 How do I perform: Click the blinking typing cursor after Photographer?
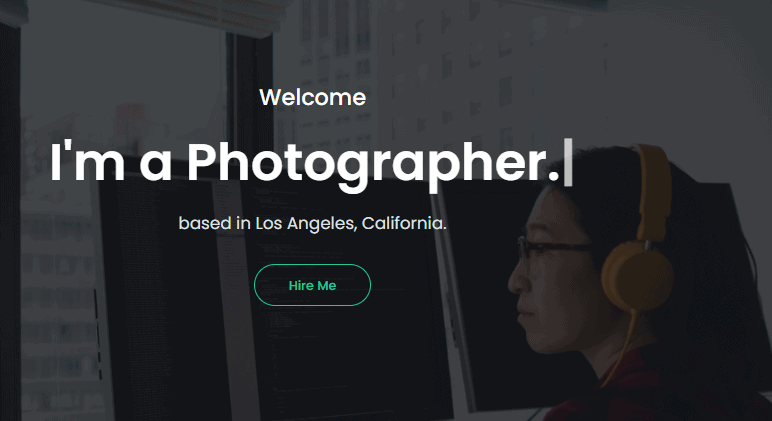(x=568, y=162)
